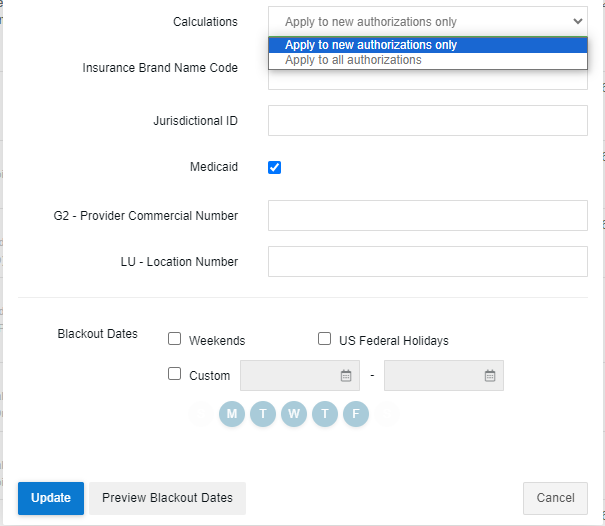Viewport: 605px width, 526px height.
Task: Toggle the Thursday day circle
Action: click(325, 414)
